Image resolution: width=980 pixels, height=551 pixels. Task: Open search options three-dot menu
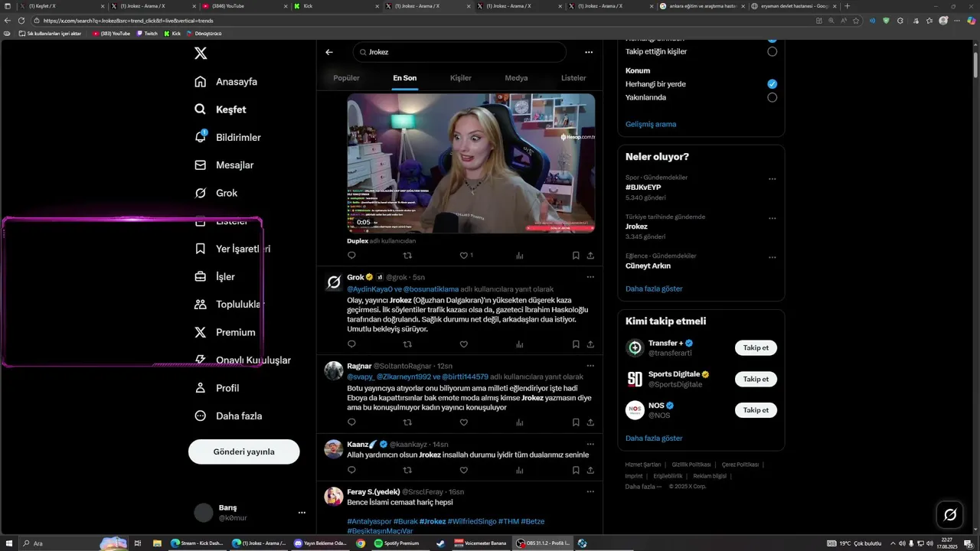[589, 52]
